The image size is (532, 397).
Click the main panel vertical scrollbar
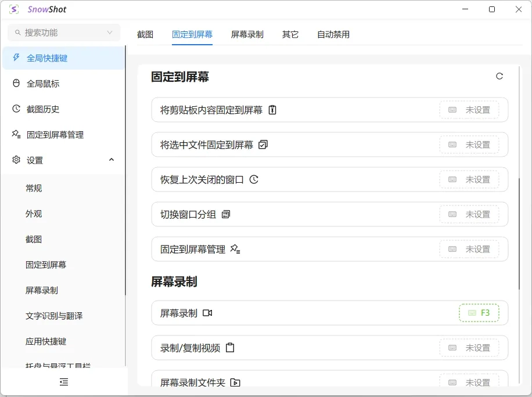[519, 234]
